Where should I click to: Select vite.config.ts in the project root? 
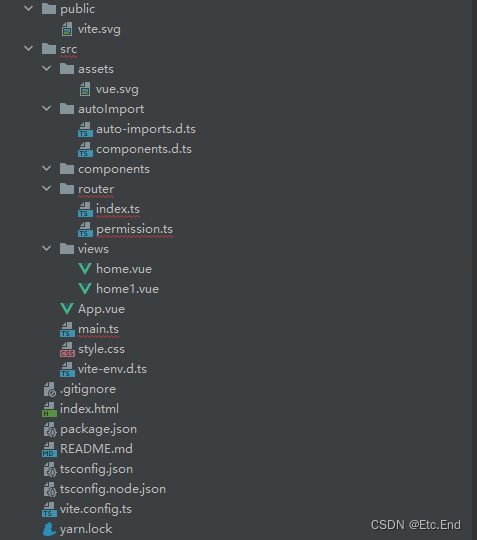pos(96,509)
